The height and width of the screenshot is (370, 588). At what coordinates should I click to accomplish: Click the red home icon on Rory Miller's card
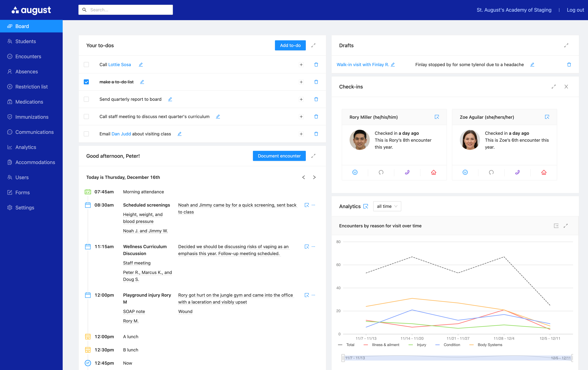[433, 172]
